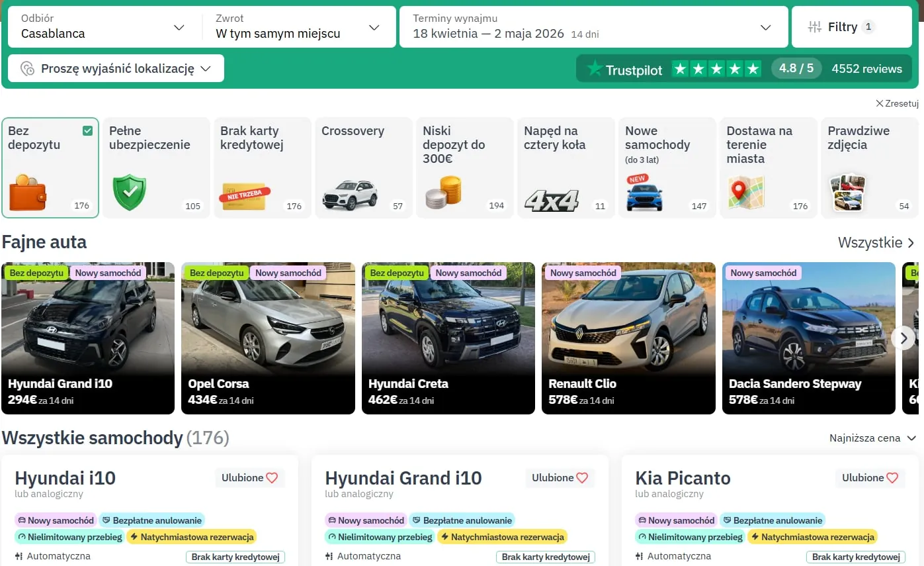Viewport: 924px width, 566px height.
Task: Uncheck the Bez depozytu filter checkbox
Action: click(87, 131)
